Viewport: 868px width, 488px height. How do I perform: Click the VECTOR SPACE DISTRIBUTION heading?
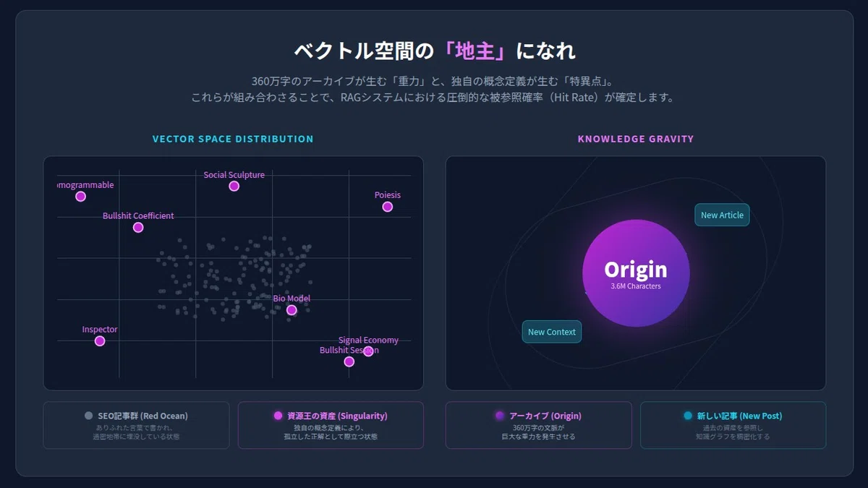click(233, 139)
